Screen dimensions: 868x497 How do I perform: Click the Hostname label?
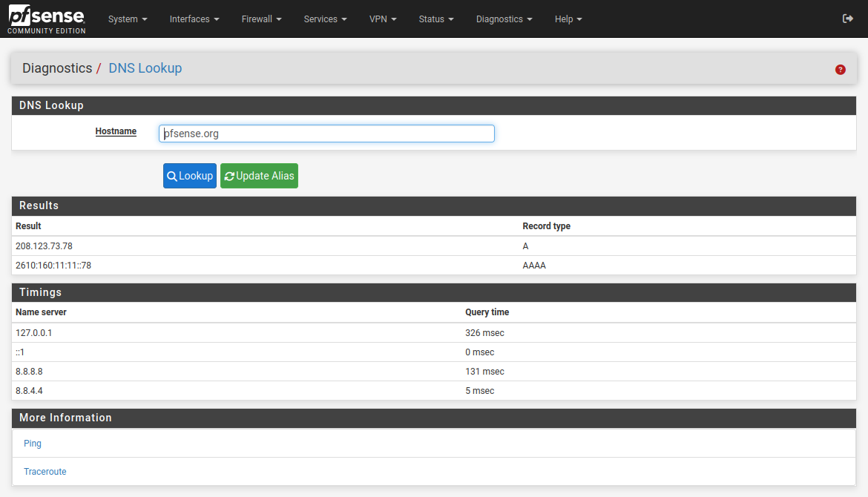coord(116,131)
